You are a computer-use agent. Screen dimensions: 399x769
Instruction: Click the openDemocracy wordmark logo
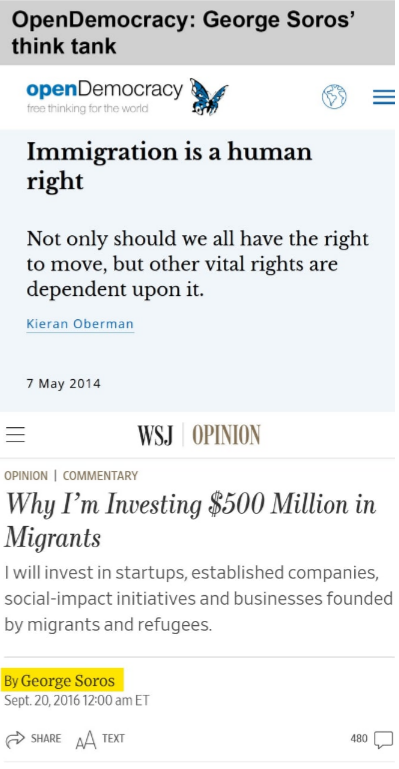coord(104,95)
